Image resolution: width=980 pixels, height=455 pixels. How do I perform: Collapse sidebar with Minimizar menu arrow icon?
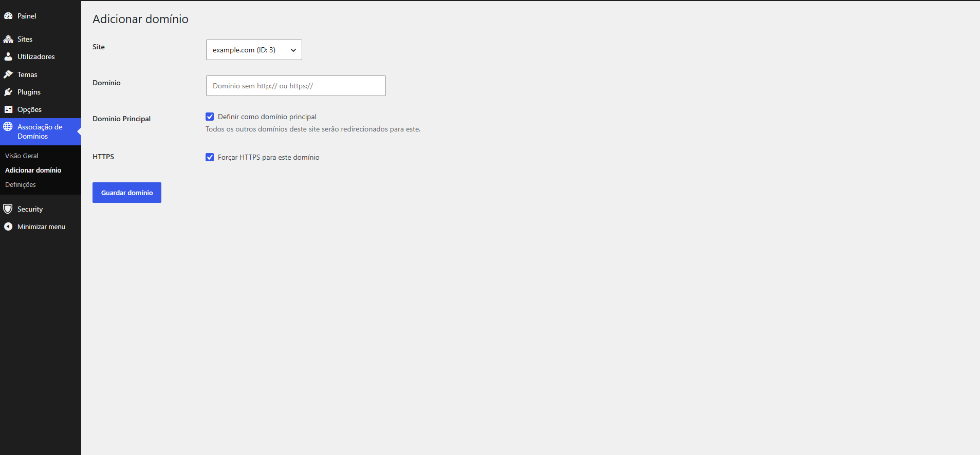click(8, 226)
